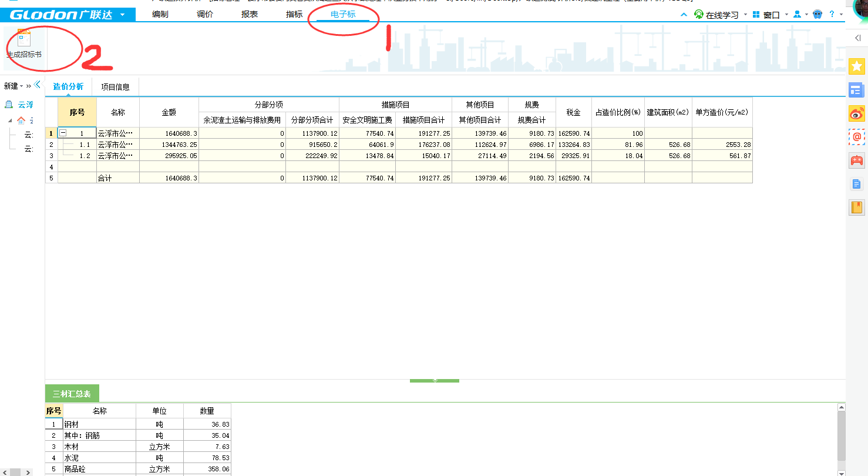Open the help dropdown arrow
Screen dimensions: 868x476
pyautogui.click(x=842, y=14)
